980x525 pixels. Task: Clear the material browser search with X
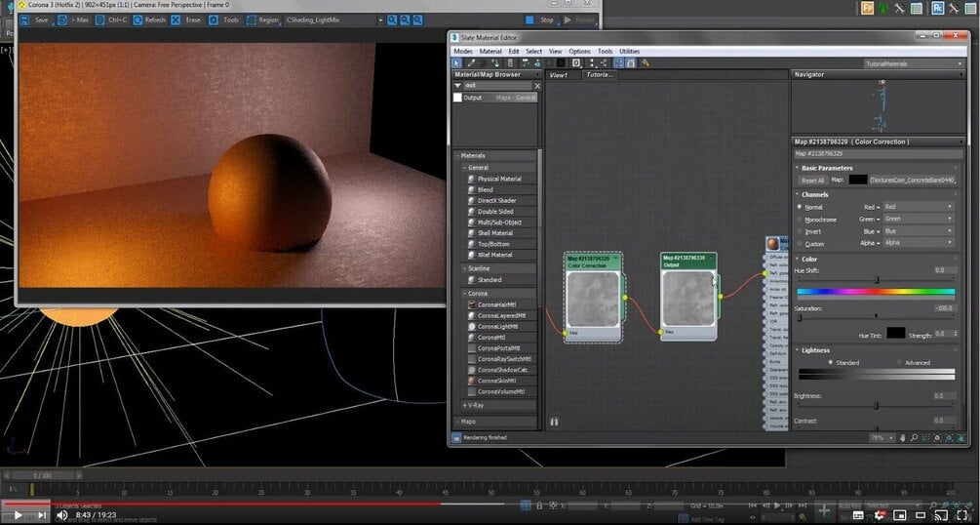tap(536, 86)
